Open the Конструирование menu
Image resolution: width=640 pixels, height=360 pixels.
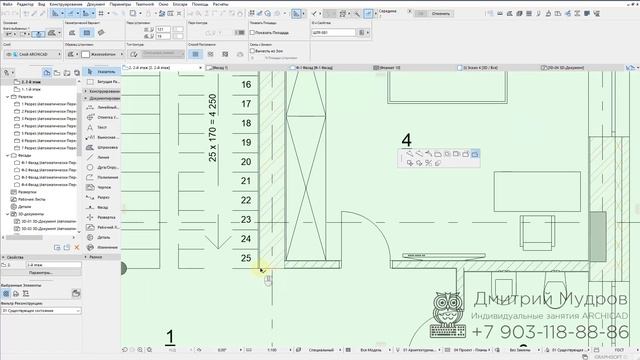[66, 4]
